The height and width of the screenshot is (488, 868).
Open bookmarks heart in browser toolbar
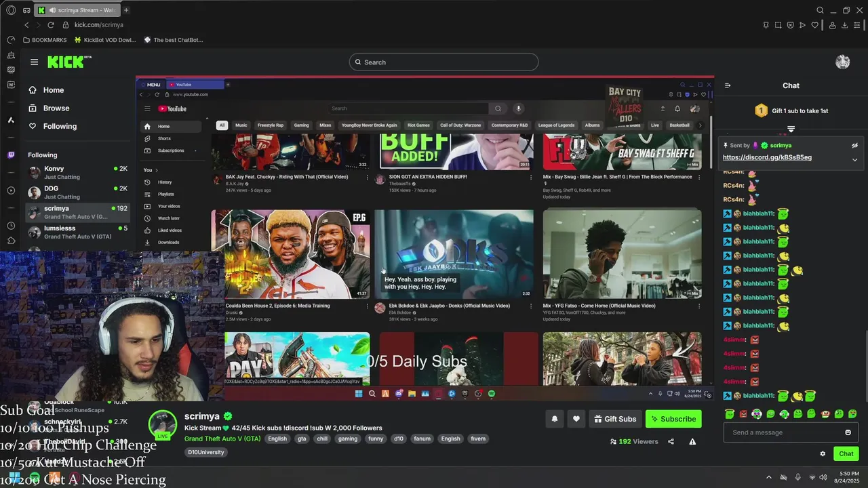click(816, 25)
